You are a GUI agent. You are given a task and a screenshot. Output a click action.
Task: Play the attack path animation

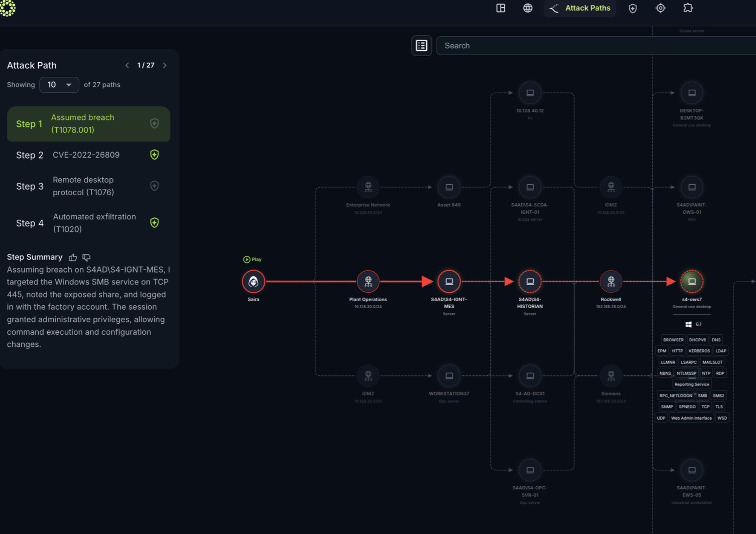pyautogui.click(x=252, y=259)
